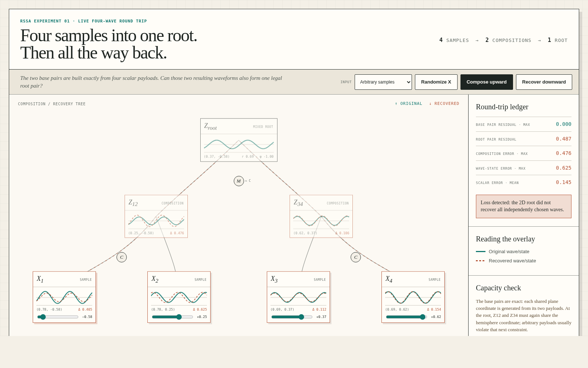The width and height of the screenshot is (588, 368).
Task: Select the Z12 composition card
Action: [x=156, y=216]
